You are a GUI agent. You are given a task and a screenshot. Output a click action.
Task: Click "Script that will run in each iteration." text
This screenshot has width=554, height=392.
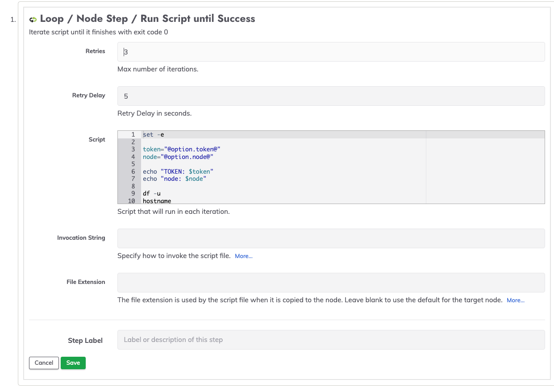(173, 212)
